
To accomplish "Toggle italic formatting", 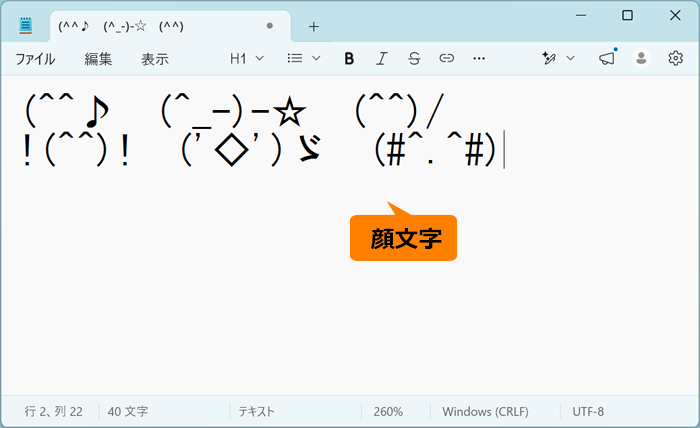I will pos(381,58).
